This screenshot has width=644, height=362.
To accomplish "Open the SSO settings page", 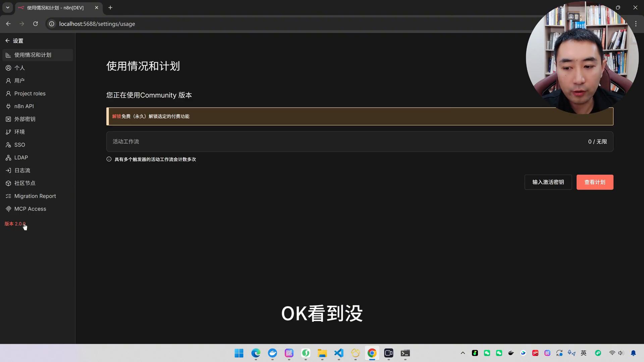I will 19,145.
